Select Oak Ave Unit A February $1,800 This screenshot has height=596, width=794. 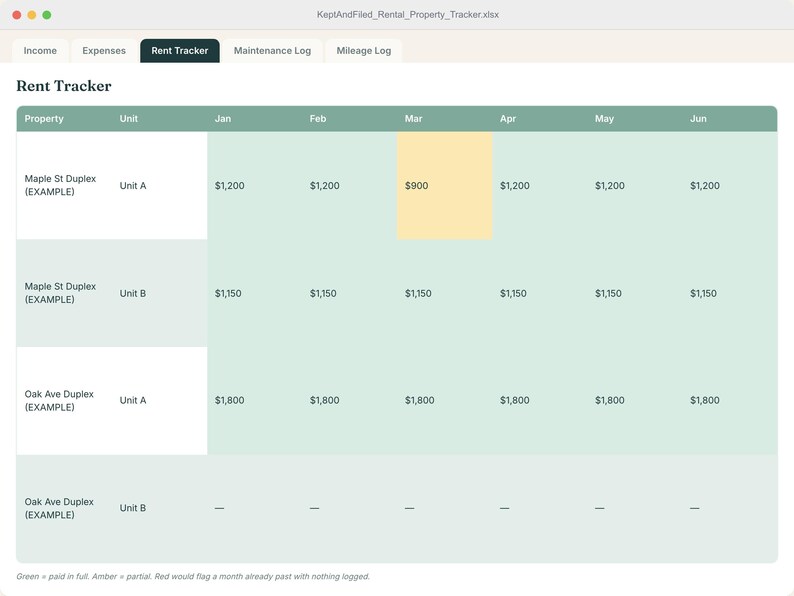coord(350,401)
